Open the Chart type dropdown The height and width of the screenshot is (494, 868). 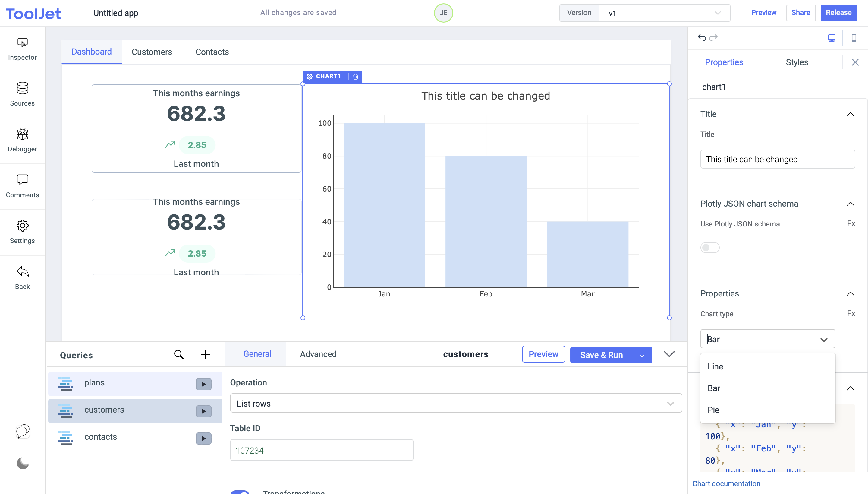tap(767, 339)
